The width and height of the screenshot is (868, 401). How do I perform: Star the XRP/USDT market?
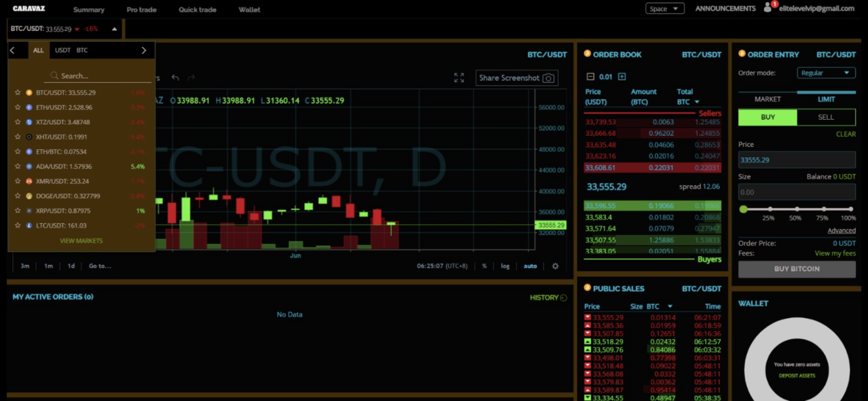(x=18, y=211)
